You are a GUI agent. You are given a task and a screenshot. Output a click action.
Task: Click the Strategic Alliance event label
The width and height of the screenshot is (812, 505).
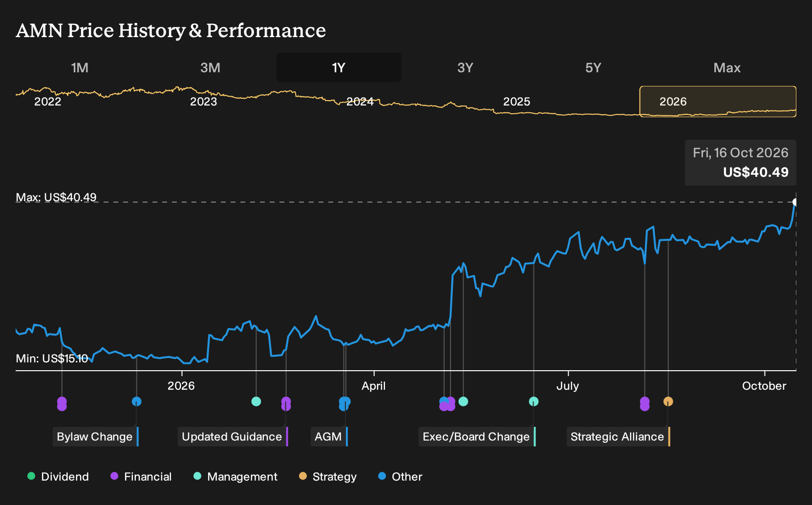619,437
